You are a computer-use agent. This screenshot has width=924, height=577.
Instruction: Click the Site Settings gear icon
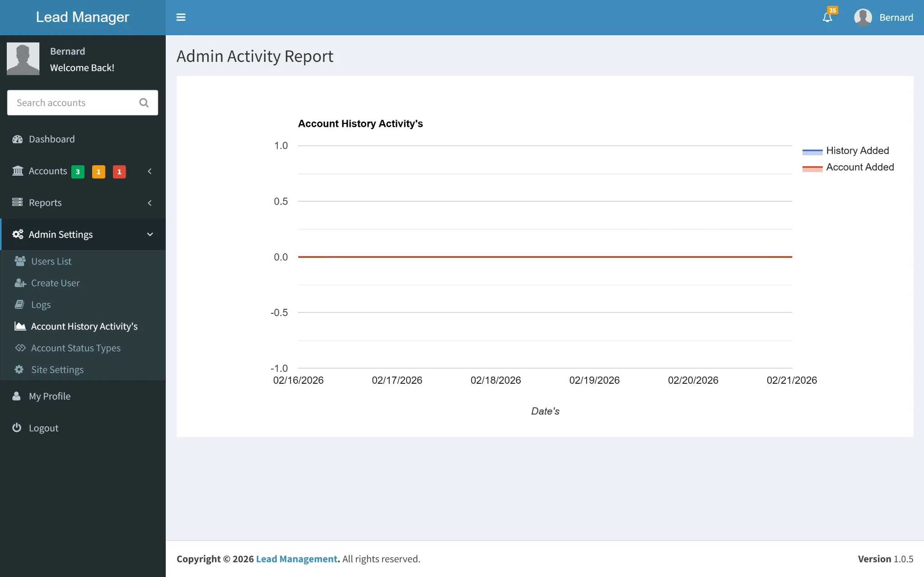click(19, 369)
